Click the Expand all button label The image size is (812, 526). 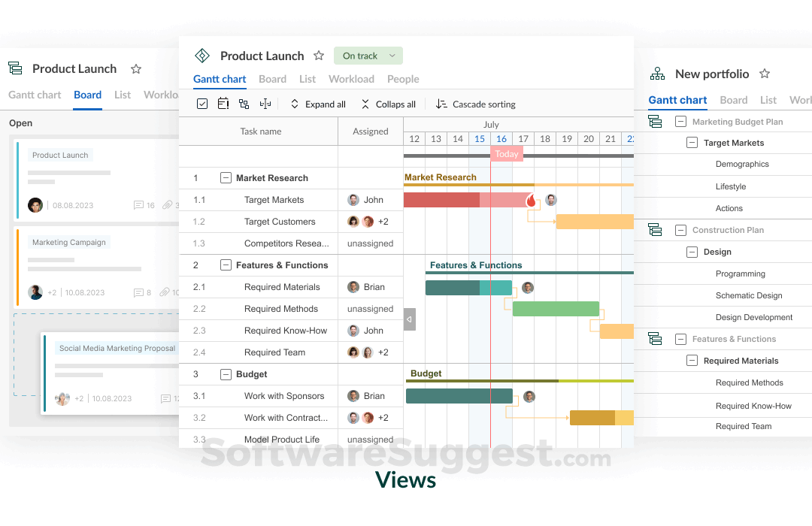click(x=326, y=104)
